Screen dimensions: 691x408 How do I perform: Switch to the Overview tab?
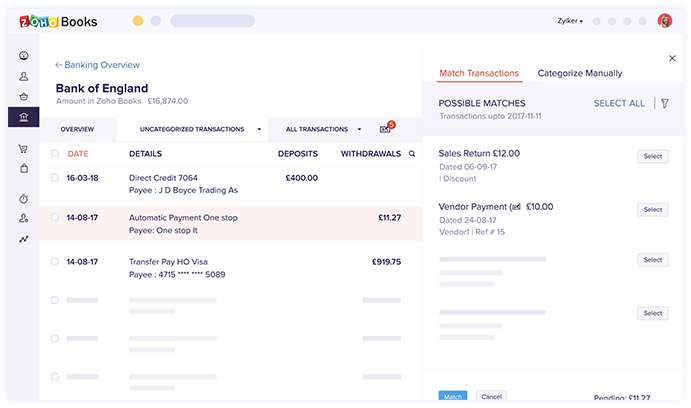click(77, 129)
